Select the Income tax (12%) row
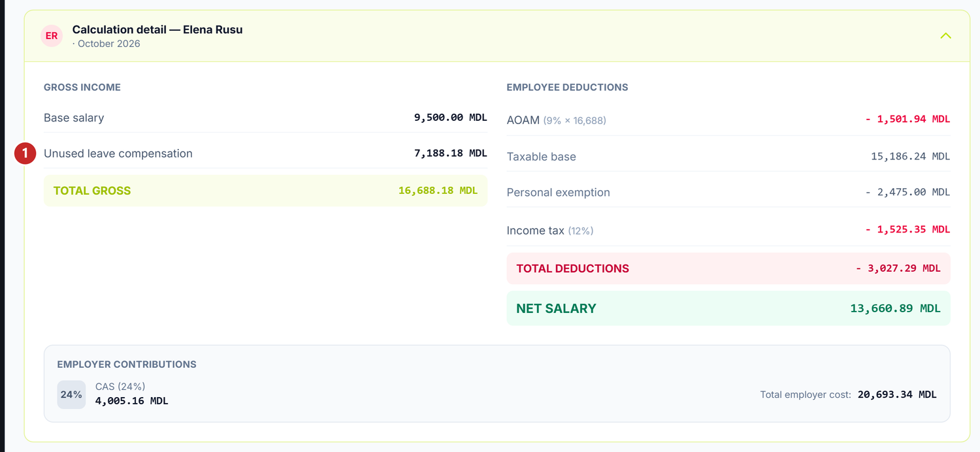This screenshot has width=980, height=452. click(x=728, y=230)
